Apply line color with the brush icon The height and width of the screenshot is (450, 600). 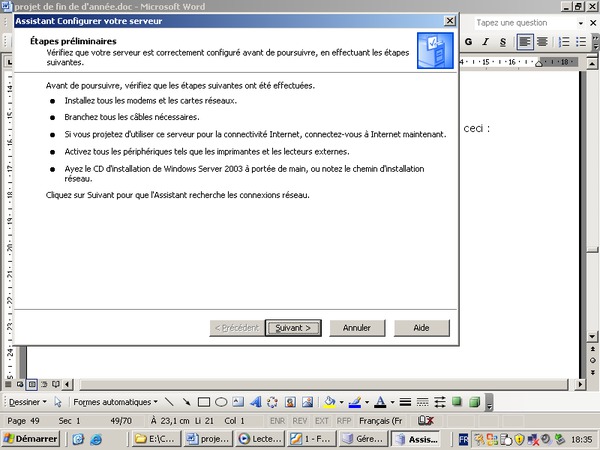tap(355, 402)
